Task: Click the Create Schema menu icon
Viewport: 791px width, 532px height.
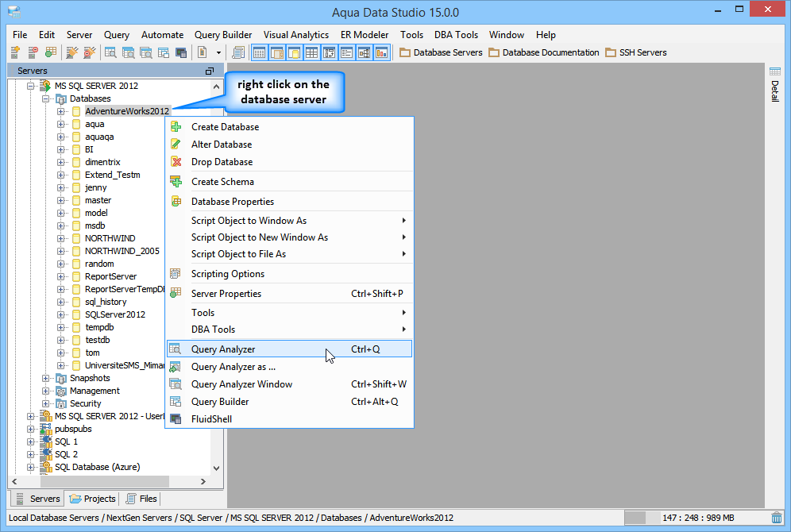Action: click(176, 181)
